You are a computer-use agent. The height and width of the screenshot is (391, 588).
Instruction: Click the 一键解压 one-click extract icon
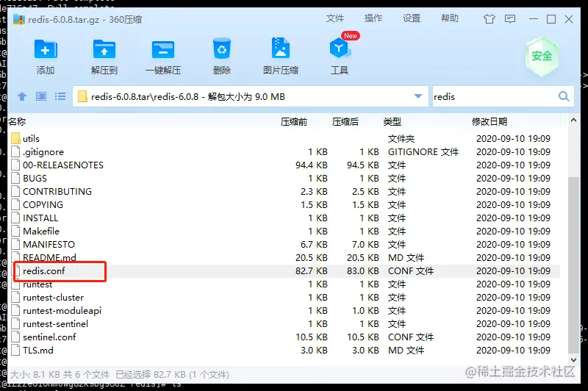coord(163,49)
